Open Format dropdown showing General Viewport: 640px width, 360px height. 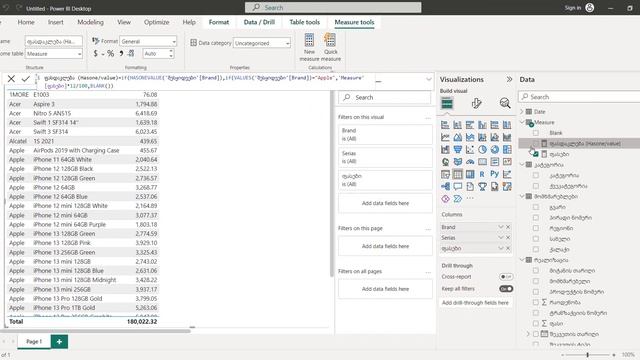(x=148, y=41)
